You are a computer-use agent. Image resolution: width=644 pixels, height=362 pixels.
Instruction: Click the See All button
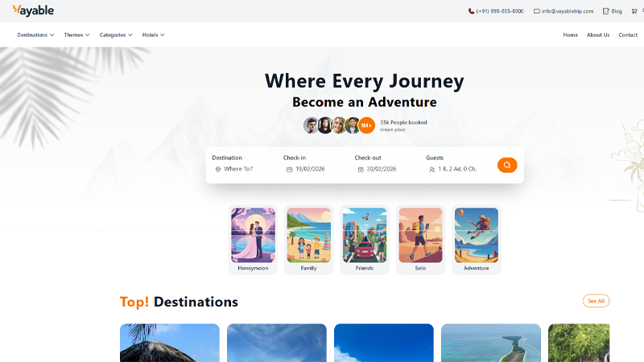coord(596,301)
